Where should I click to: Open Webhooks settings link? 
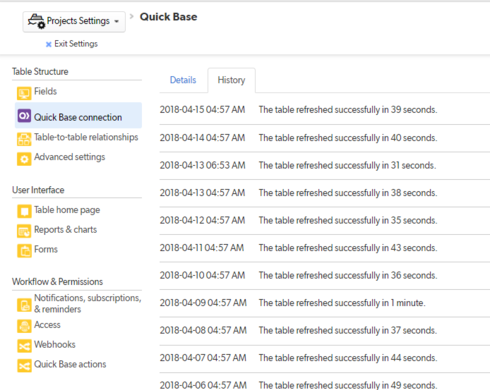(x=55, y=344)
